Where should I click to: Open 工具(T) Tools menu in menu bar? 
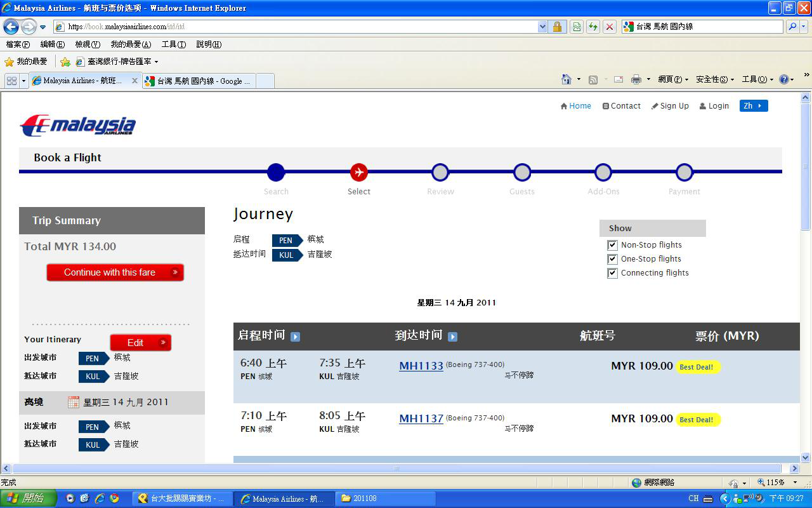[174, 44]
